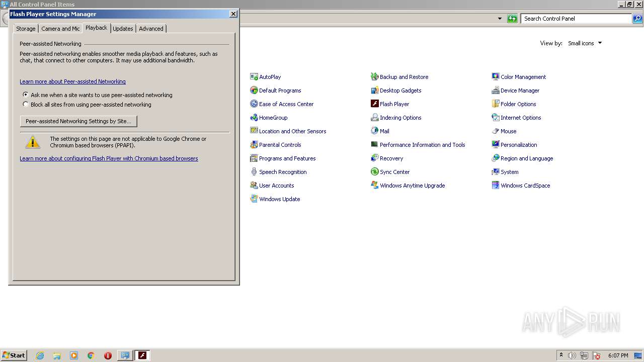Image resolution: width=644 pixels, height=362 pixels.
Task: Open Windows Explorer folder in taskbar
Action: coord(57,355)
